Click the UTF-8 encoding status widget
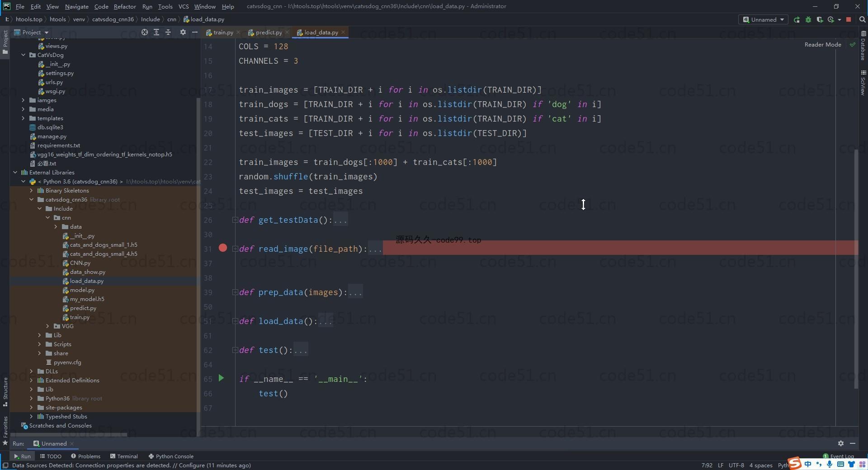Viewport: 868px width, 470px height. [x=736, y=465]
